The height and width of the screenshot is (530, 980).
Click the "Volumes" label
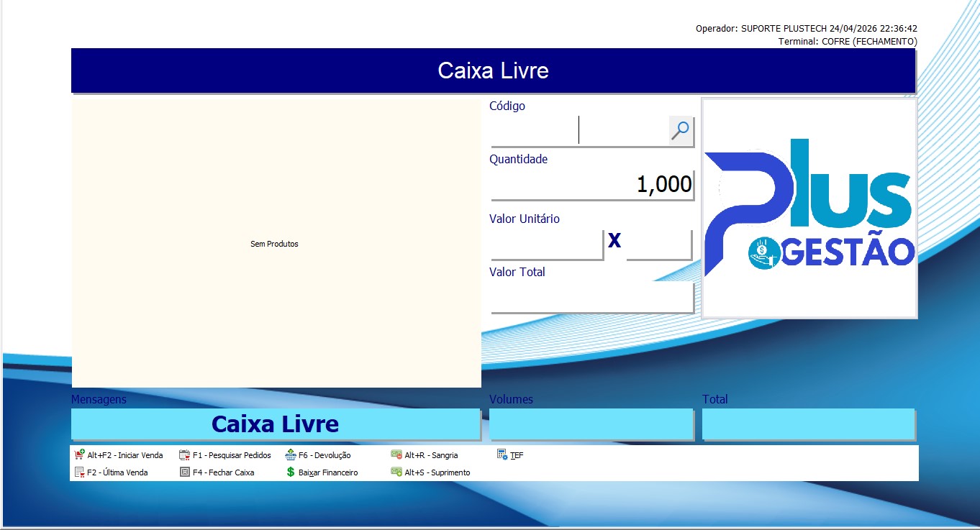[x=512, y=399]
